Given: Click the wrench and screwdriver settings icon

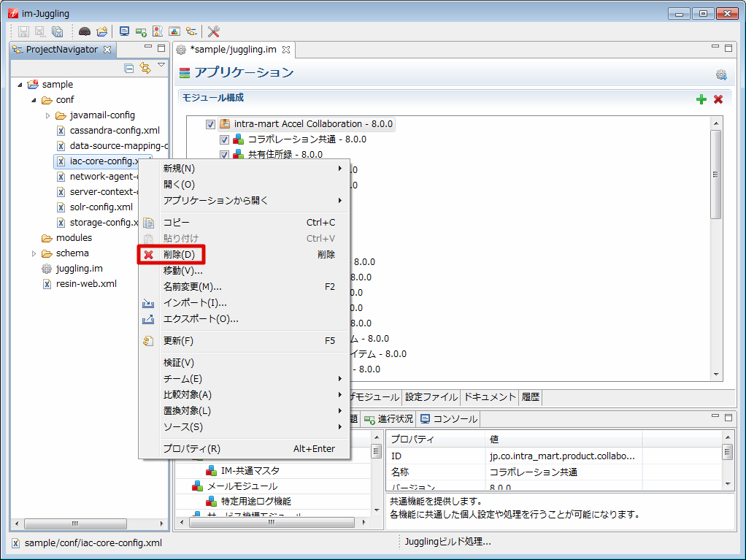Looking at the screenshot, I should pyautogui.click(x=214, y=31).
